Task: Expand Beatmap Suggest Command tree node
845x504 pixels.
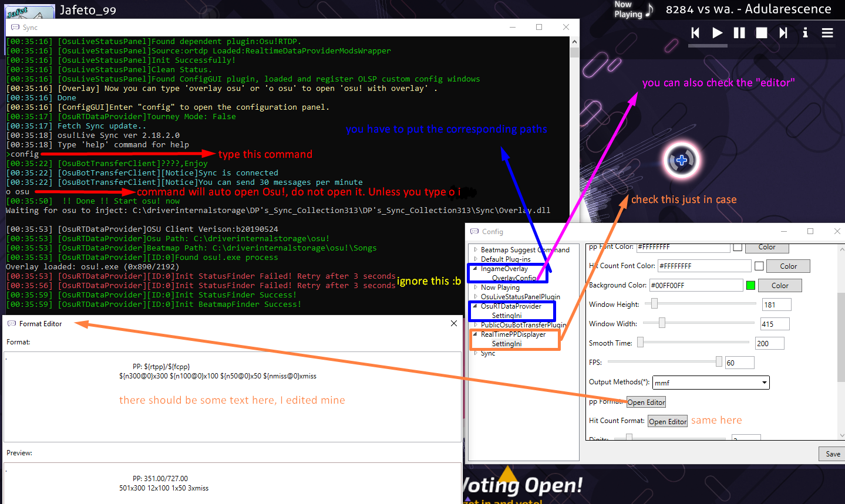Action: click(x=476, y=249)
